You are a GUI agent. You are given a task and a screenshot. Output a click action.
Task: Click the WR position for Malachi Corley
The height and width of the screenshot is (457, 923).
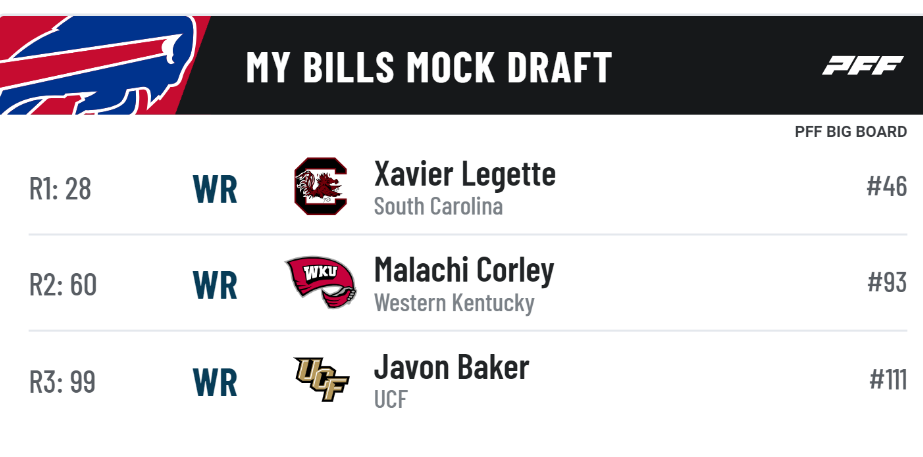215,286
